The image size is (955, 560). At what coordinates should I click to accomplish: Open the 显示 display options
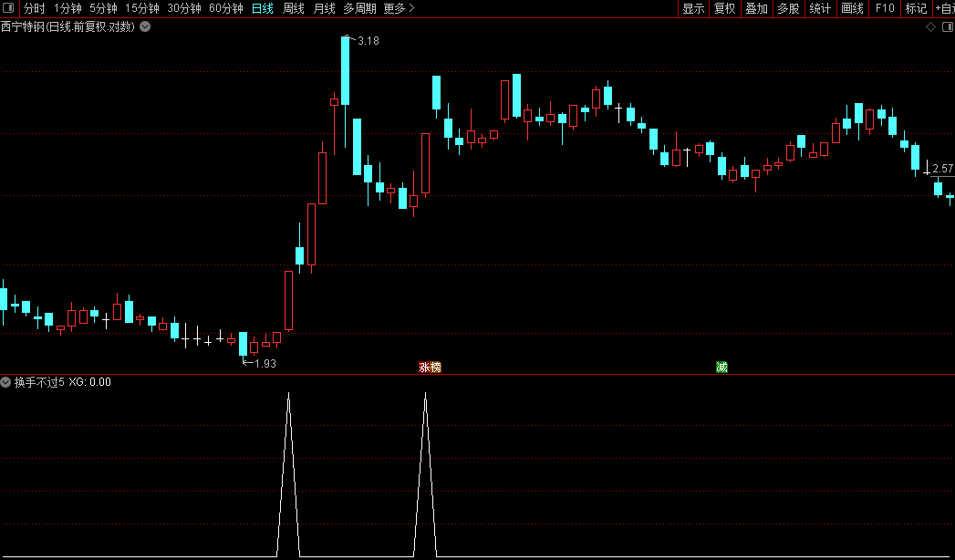click(x=693, y=8)
